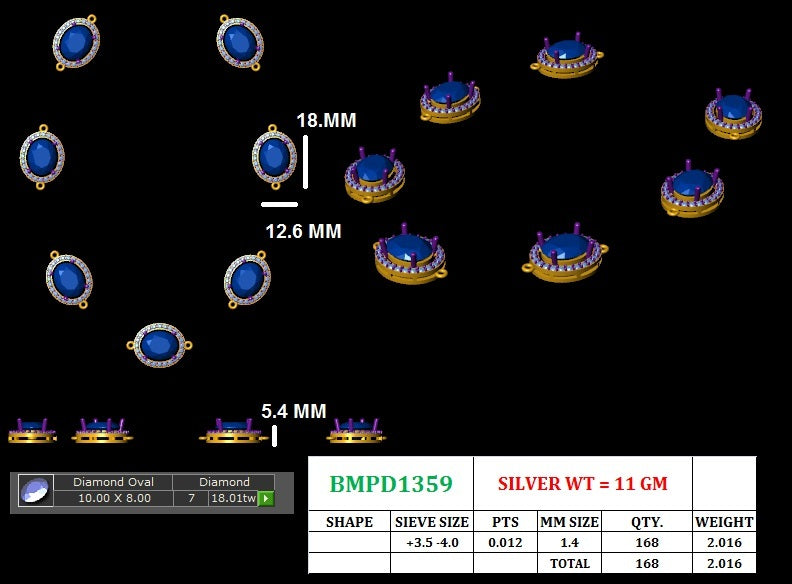Click the BMPD1359 design code cell
The width and height of the screenshot is (792, 584).
click(390, 484)
